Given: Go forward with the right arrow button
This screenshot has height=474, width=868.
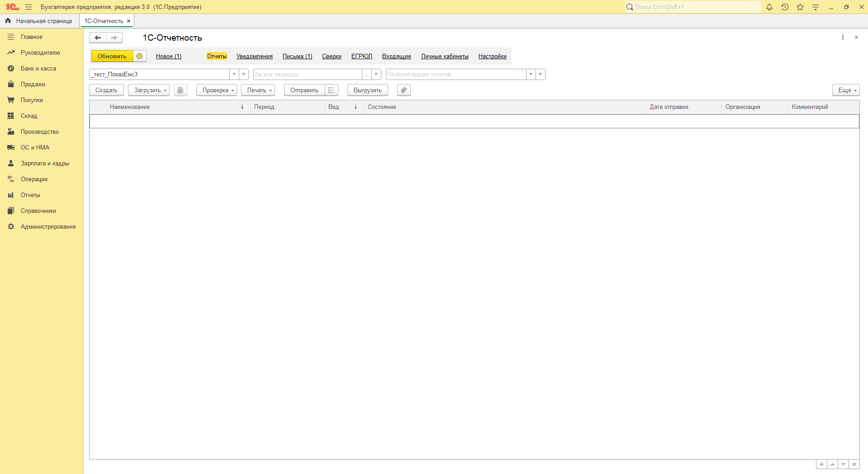Looking at the screenshot, I should coord(114,38).
